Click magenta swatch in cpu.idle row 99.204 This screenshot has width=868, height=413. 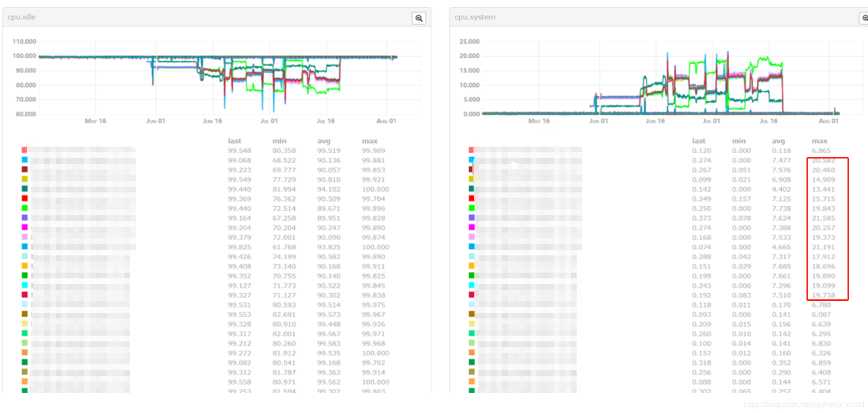(24, 227)
